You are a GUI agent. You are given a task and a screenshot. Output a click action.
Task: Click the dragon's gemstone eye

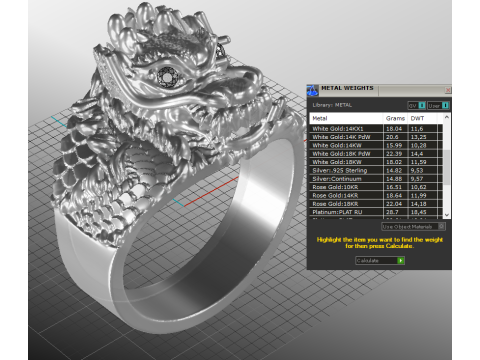click(168, 77)
